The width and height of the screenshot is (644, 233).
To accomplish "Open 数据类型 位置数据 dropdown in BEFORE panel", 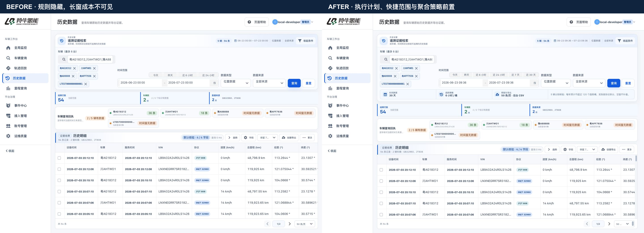I will click(236, 83).
